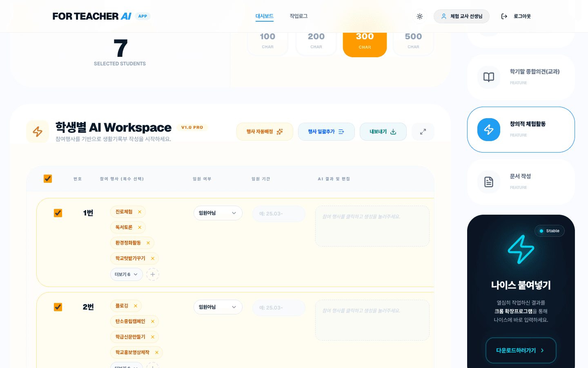Select 학기말 종합의견(교과) feature

pos(521,77)
